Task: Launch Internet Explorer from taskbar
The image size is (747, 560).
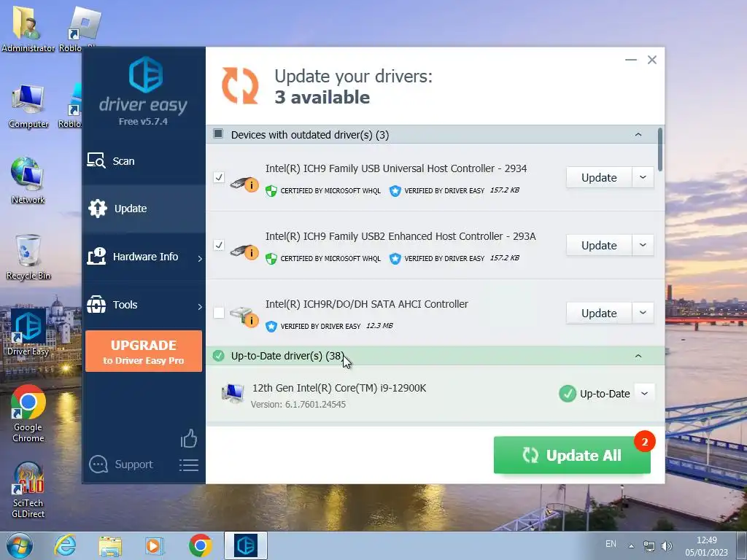Action: [65, 545]
